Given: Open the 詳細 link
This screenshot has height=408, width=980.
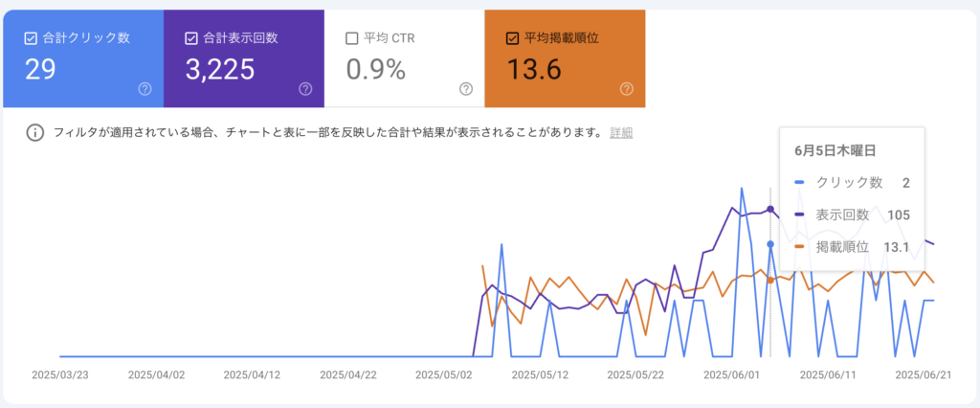Looking at the screenshot, I should pyautogui.click(x=621, y=133).
